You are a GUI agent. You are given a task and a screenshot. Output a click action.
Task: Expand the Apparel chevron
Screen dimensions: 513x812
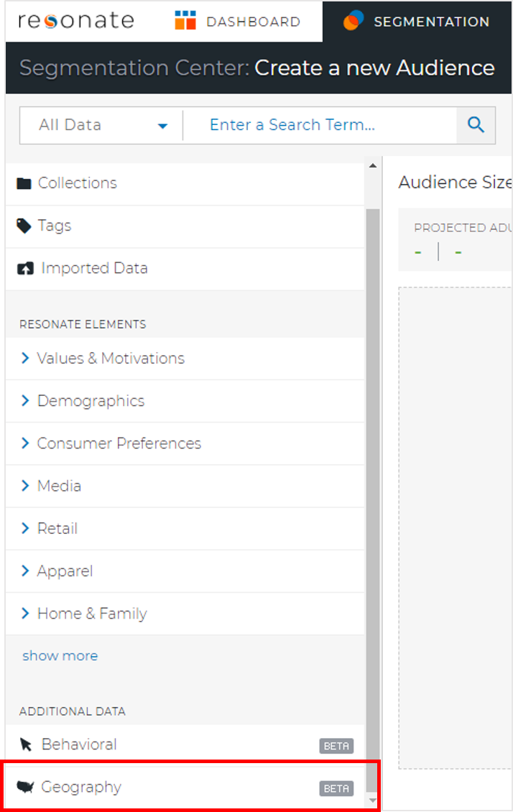pyautogui.click(x=25, y=570)
